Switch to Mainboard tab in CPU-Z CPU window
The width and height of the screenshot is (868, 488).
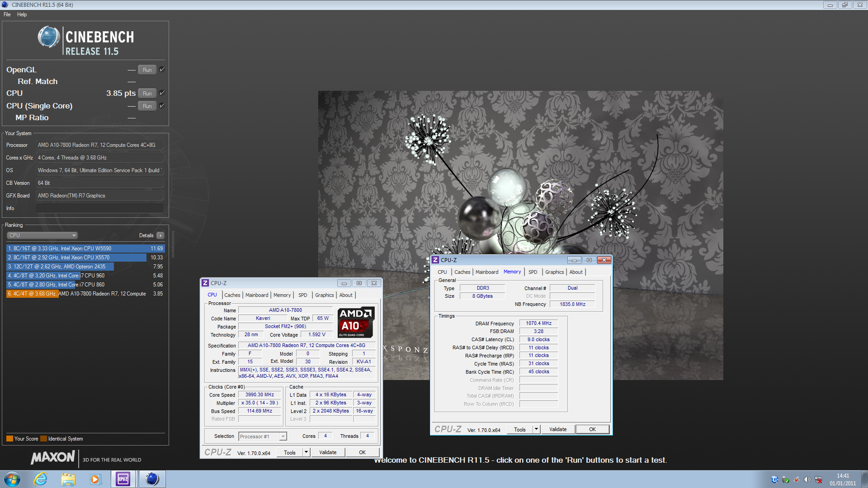tap(257, 295)
